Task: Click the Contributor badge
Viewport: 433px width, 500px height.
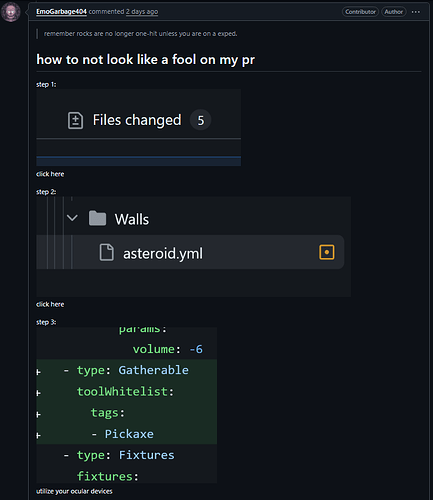Action: pyautogui.click(x=360, y=12)
